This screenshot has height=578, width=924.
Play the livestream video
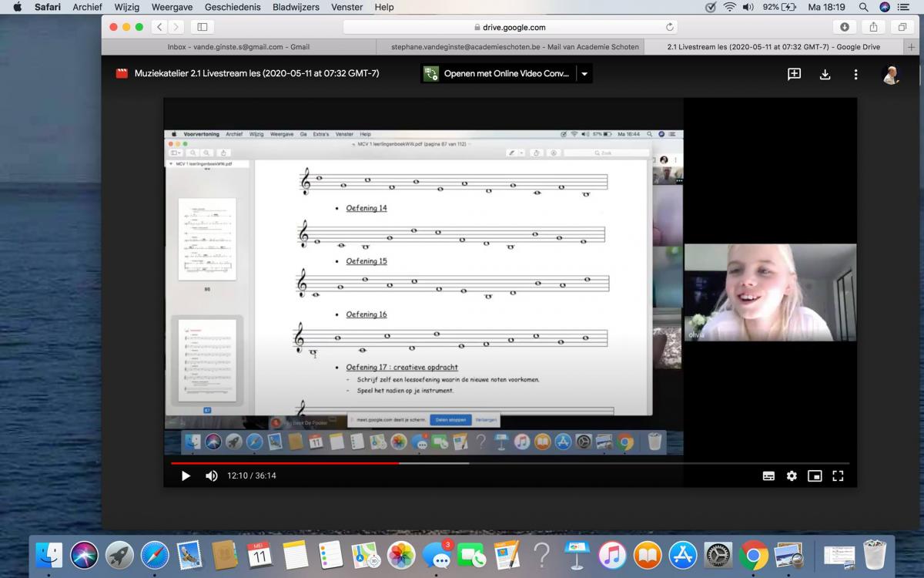pos(186,476)
